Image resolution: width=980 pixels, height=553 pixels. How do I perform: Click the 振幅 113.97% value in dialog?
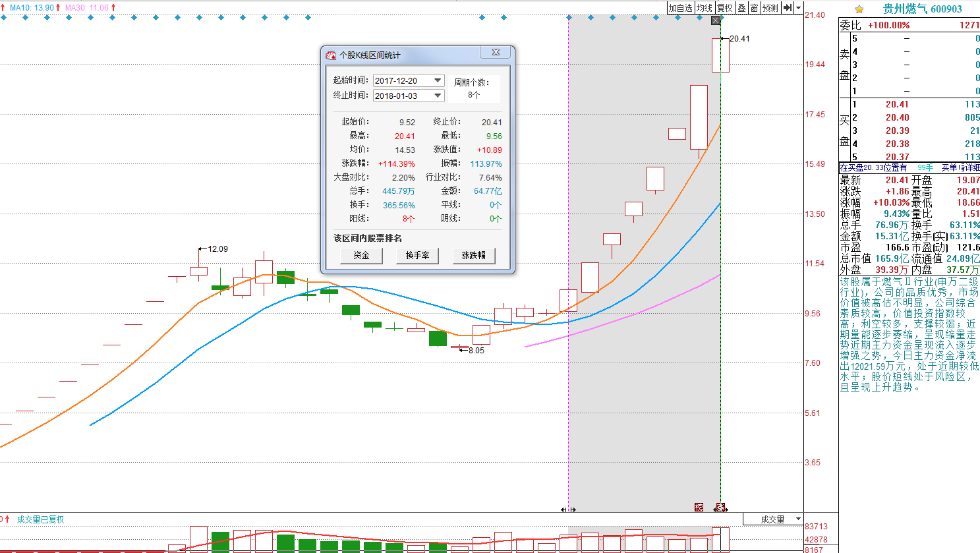coord(486,164)
